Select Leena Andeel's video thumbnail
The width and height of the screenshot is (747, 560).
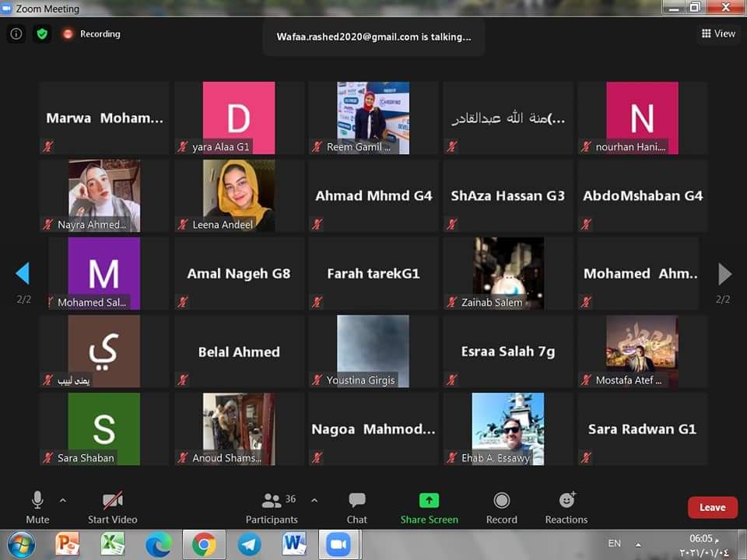point(239,195)
